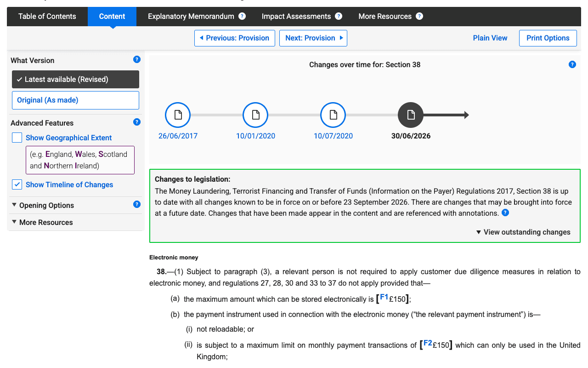Click the Electronic money section heading
588x368 pixels.
click(x=174, y=258)
